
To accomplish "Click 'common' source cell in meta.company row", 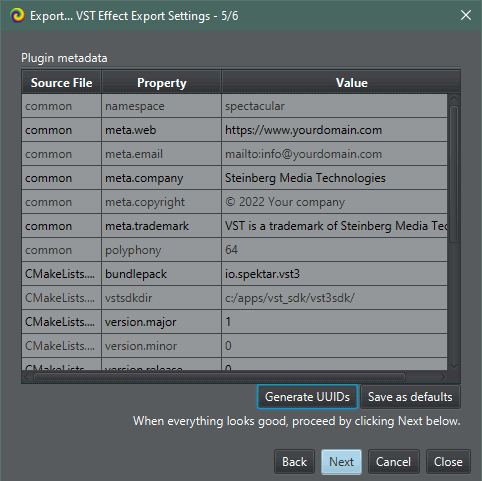I will click(x=62, y=178).
